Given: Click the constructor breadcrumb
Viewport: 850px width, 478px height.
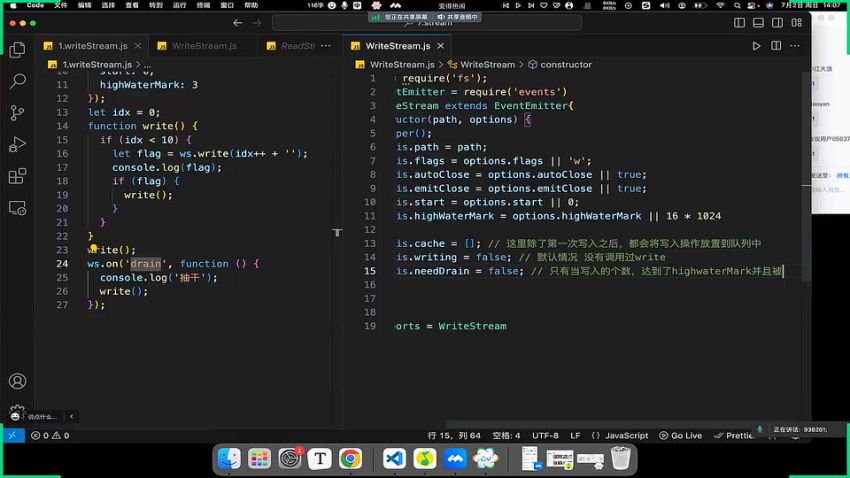Looking at the screenshot, I should (x=566, y=64).
